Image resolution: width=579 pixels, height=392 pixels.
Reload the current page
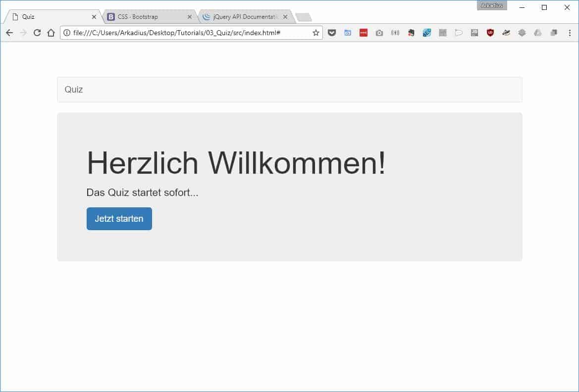pyautogui.click(x=37, y=33)
